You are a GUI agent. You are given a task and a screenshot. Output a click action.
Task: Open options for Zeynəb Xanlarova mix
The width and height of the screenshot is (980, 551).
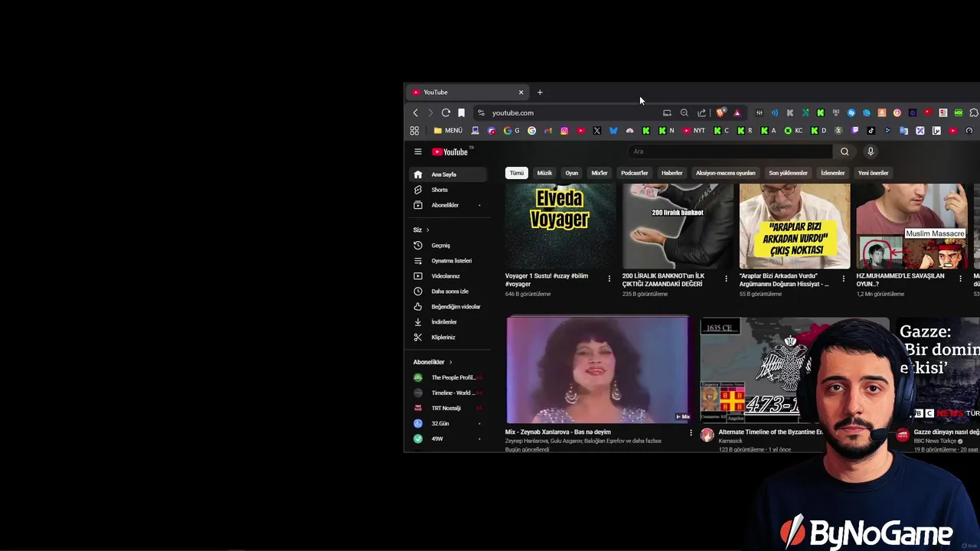[x=691, y=433]
